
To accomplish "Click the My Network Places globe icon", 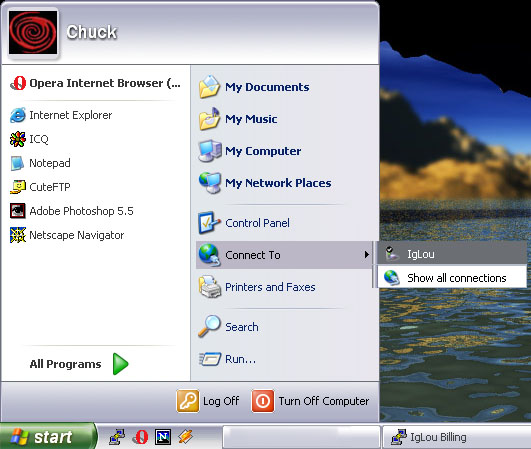I will click(210, 183).
